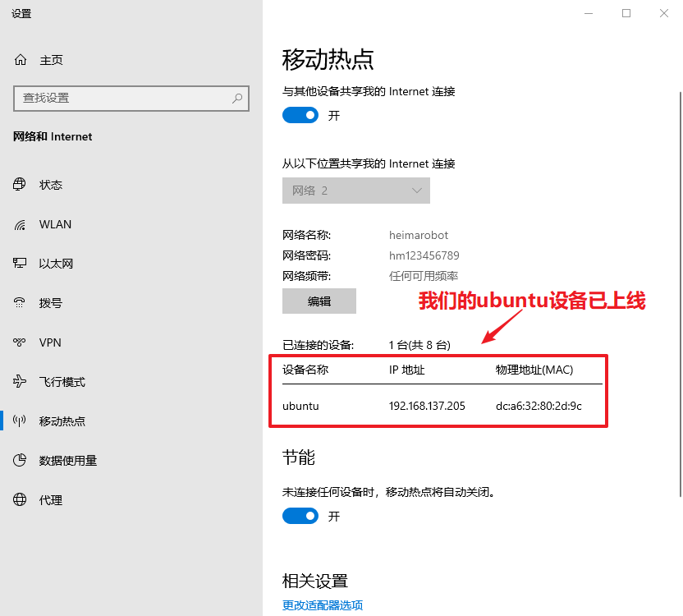Select 移动热点 in the sidebar
Viewport: 683px width, 616px height.
coord(62,421)
